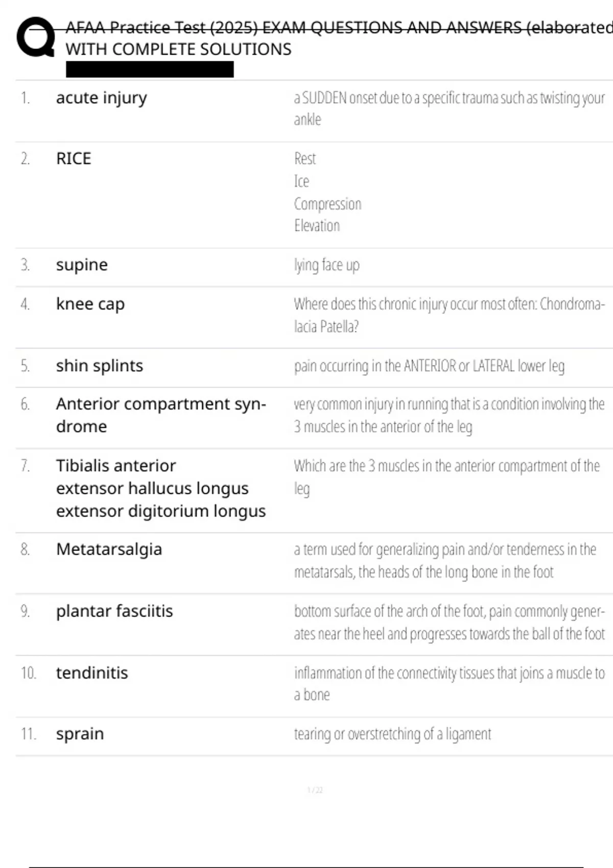Select the term 'supine'

pos(82,265)
